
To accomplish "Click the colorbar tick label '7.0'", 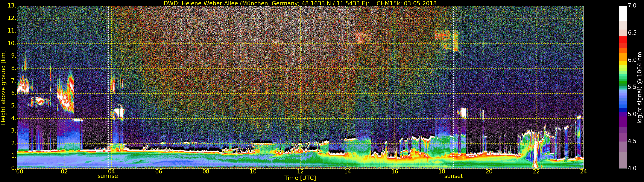I will (632, 6).
